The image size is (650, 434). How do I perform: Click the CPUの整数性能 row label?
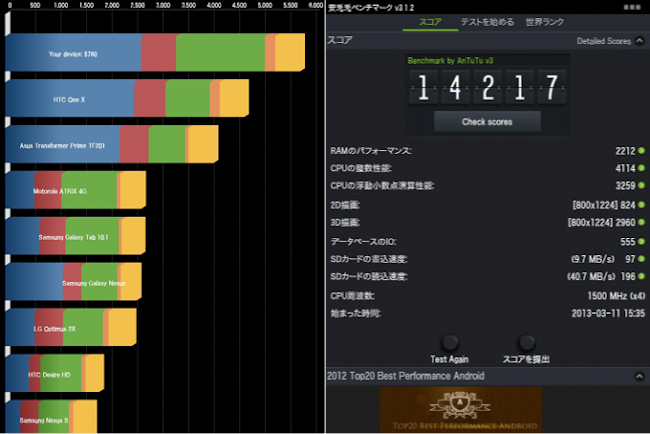tap(361, 168)
